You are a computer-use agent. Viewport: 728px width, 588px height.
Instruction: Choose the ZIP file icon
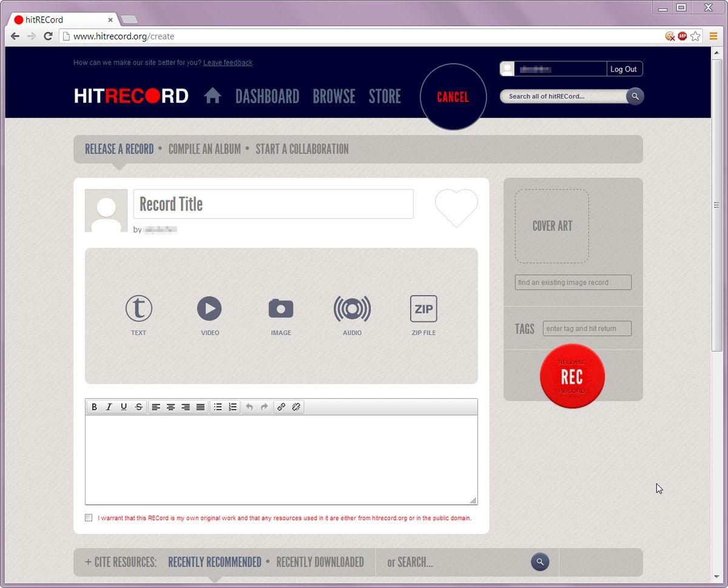[x=423, y=309]
